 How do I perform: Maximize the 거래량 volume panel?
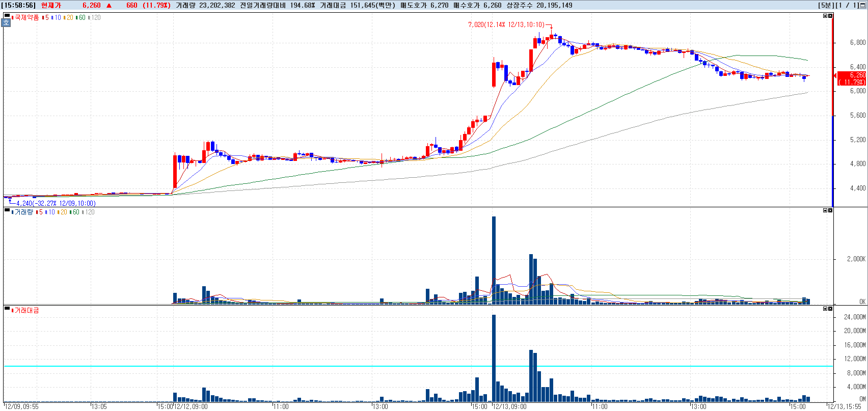pos(825,210)
